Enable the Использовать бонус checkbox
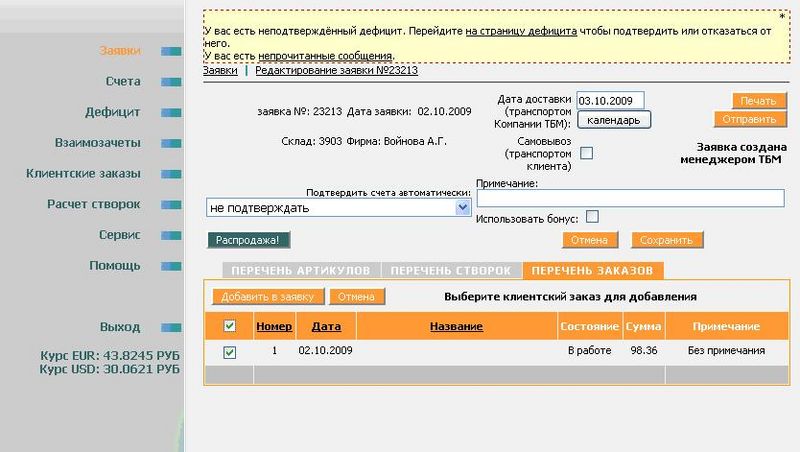The image size is (800, 452). pyautogui.click(x=592, y=216)
